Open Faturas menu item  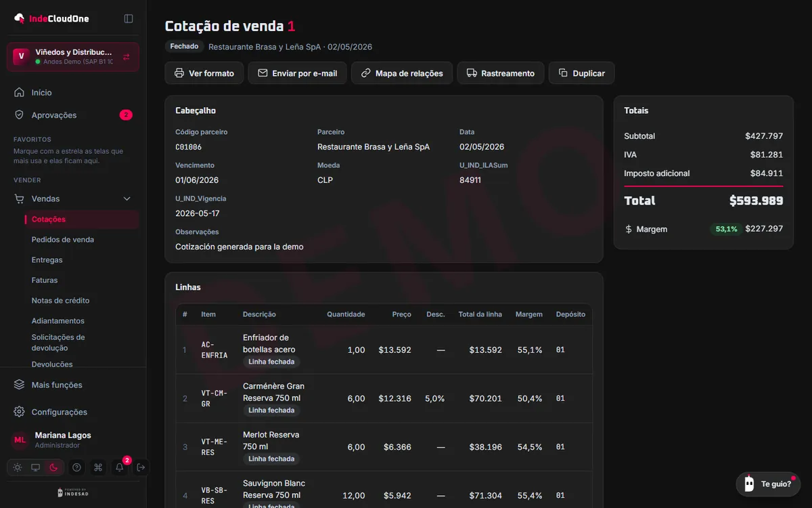45,280
